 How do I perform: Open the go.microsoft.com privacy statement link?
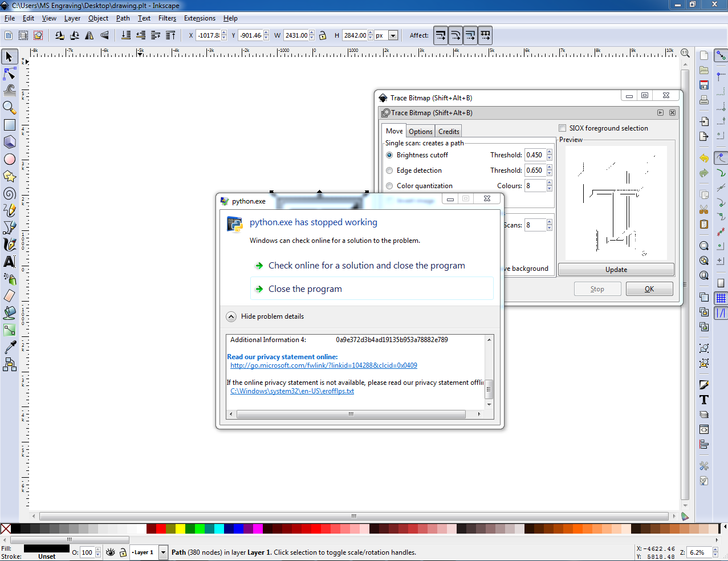323,365
